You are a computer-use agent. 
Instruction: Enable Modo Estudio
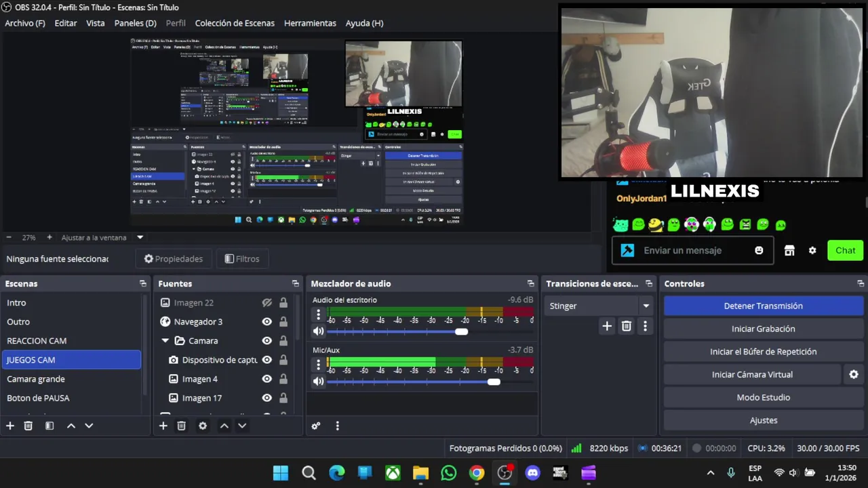(764, 397)
